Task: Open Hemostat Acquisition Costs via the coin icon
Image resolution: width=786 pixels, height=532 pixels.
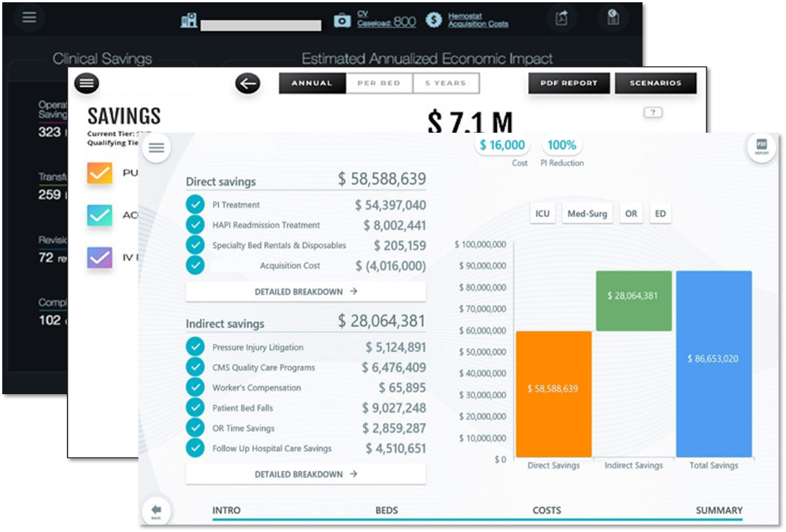Action: point(434,19)
